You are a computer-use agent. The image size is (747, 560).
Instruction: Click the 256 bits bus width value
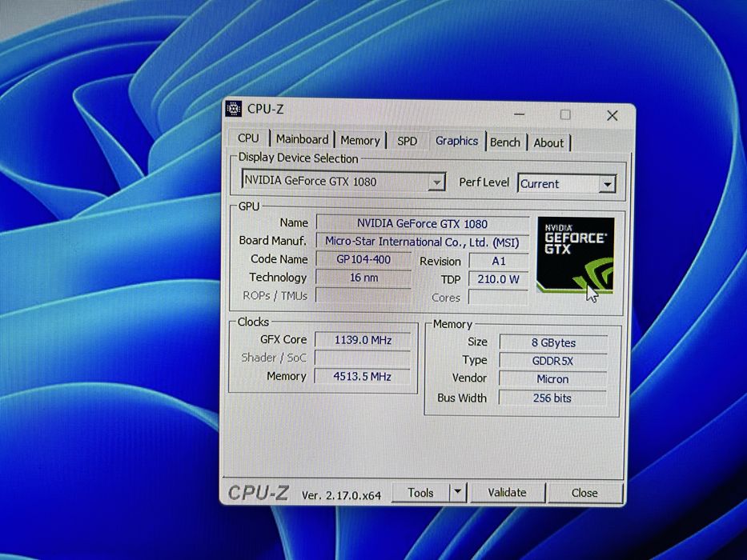coord(552,398)
